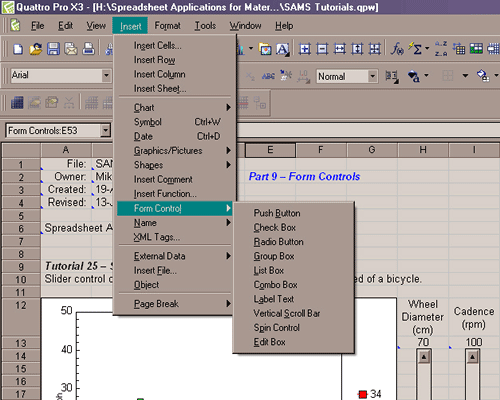Expand the Shapes submenu
500x400 pixels.
pos(174,165)
